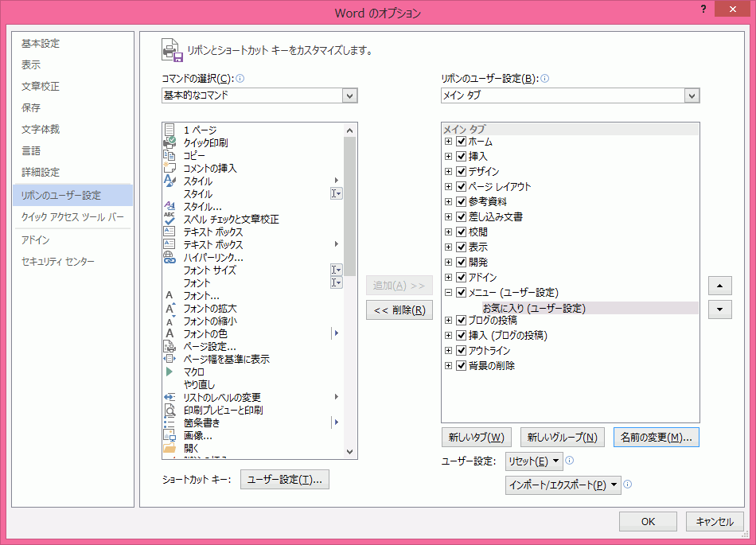
Task: Expand the アウトライン tree node
Action: pos(448,350)
